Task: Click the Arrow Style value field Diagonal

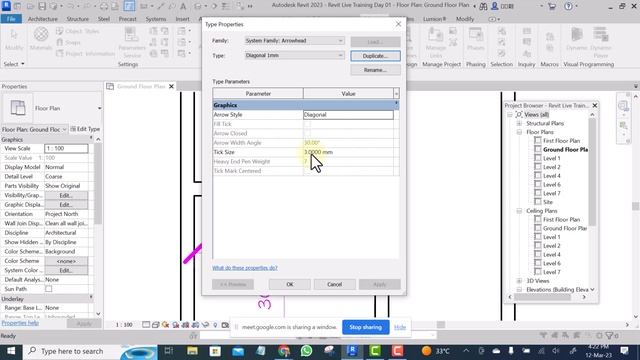Action: [x=349, y=115]
